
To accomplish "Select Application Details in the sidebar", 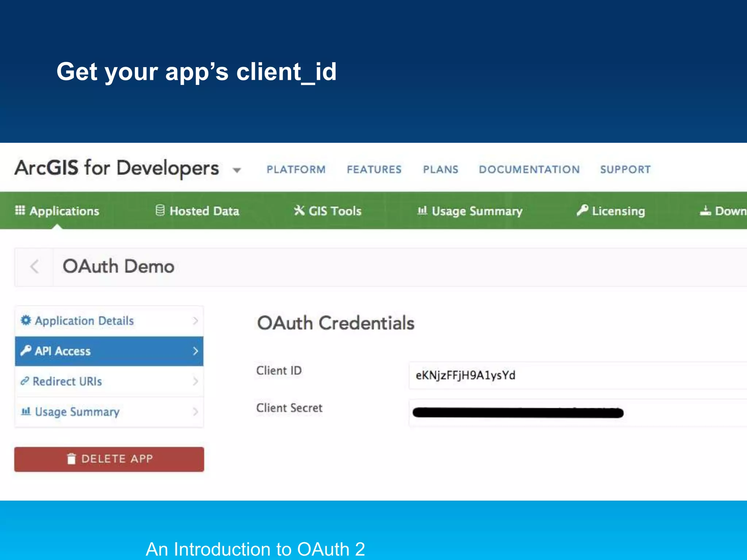I will pyautogui.click(x=109, y=321).
